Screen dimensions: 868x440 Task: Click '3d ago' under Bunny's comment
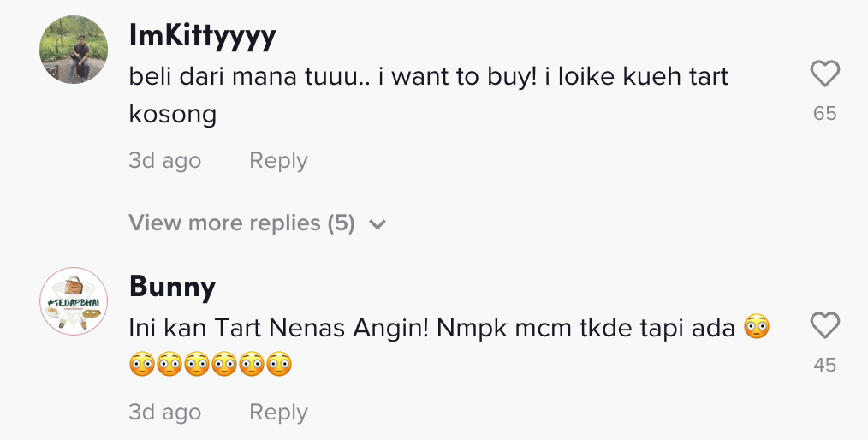tap(164, 413)
